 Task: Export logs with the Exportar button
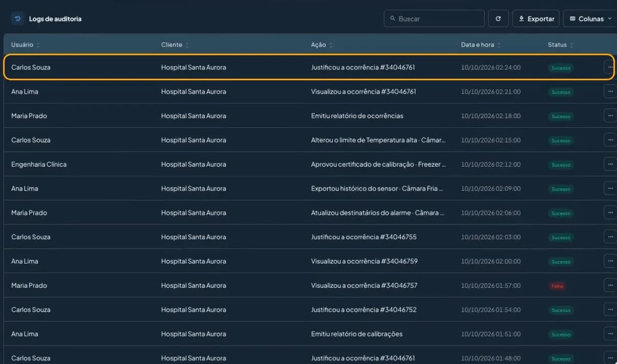(536, 18)
